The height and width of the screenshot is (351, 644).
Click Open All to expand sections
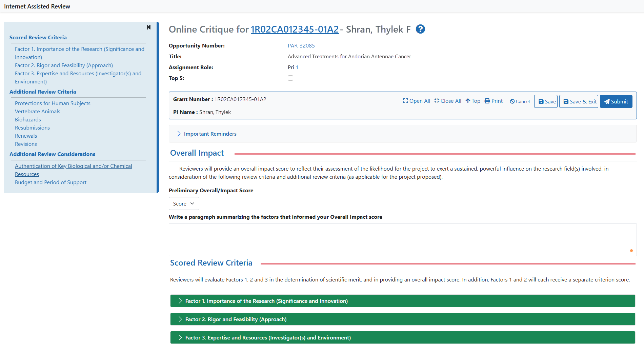click(x=416, y=101)
